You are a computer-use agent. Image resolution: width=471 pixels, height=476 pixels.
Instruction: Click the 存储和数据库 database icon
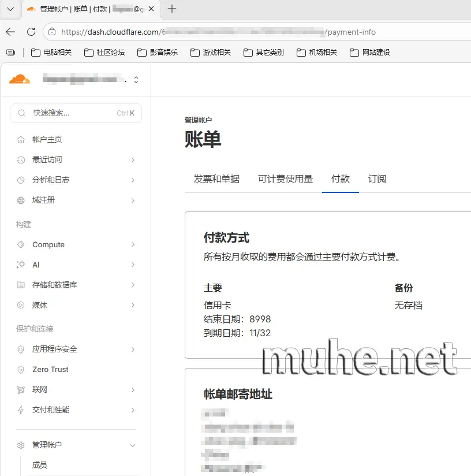(x=19, y=285)
